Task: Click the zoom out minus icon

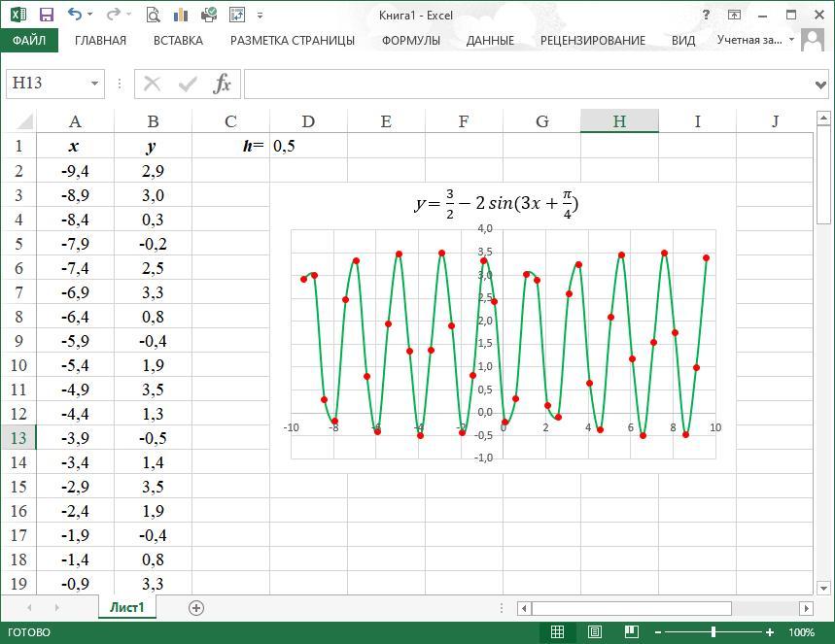Action: [658, 632]
